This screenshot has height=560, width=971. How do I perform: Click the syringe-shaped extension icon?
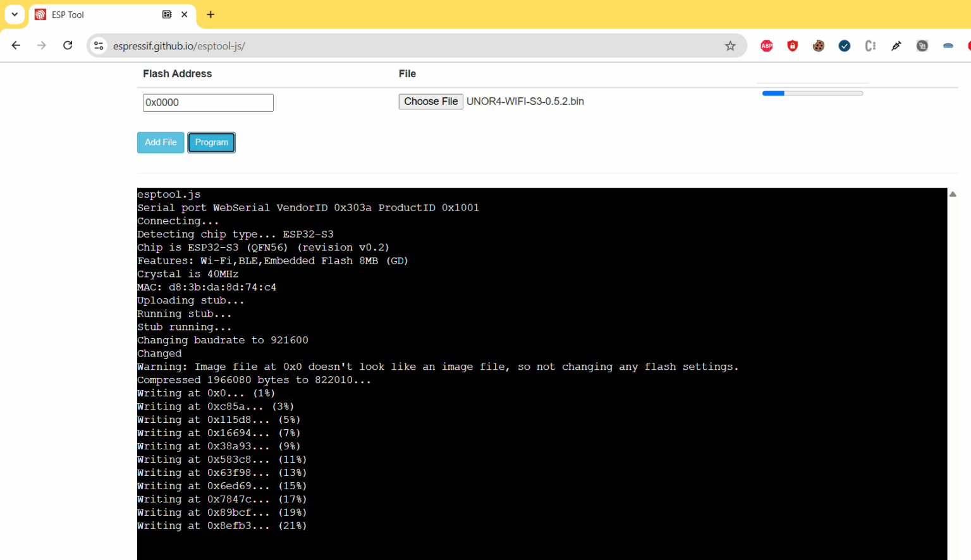pos(896,46)
